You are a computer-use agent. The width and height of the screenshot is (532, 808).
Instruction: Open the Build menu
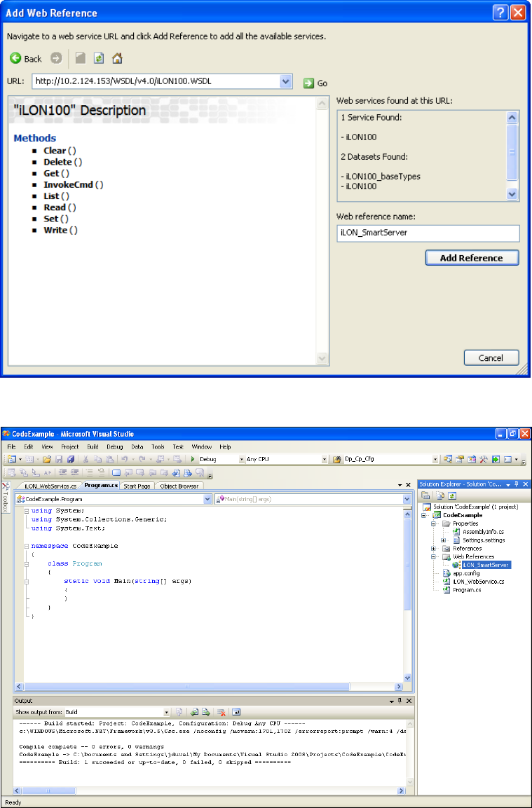coord(93,446)
